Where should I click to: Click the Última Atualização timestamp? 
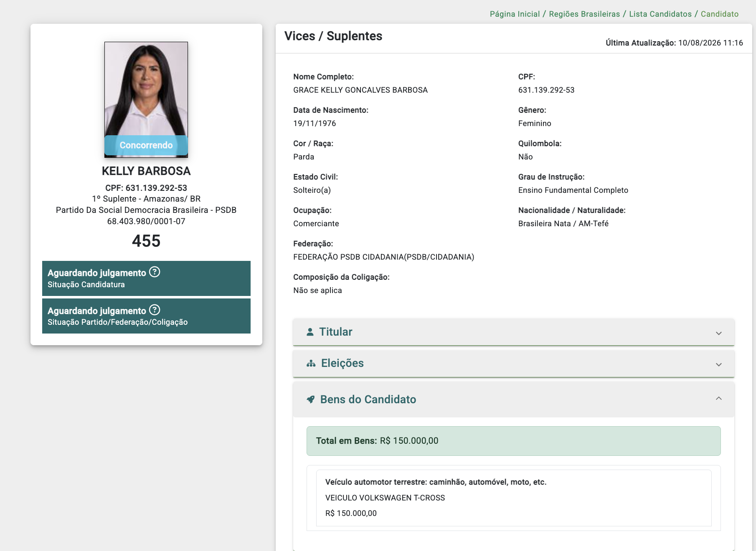click(674, 43)
